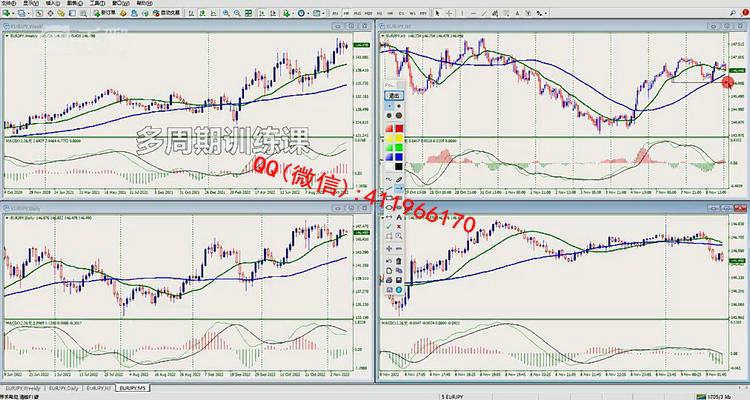Select the text A tool in toolbar
The height and width of the screenshot is (400, 750).
pos(517,13)
